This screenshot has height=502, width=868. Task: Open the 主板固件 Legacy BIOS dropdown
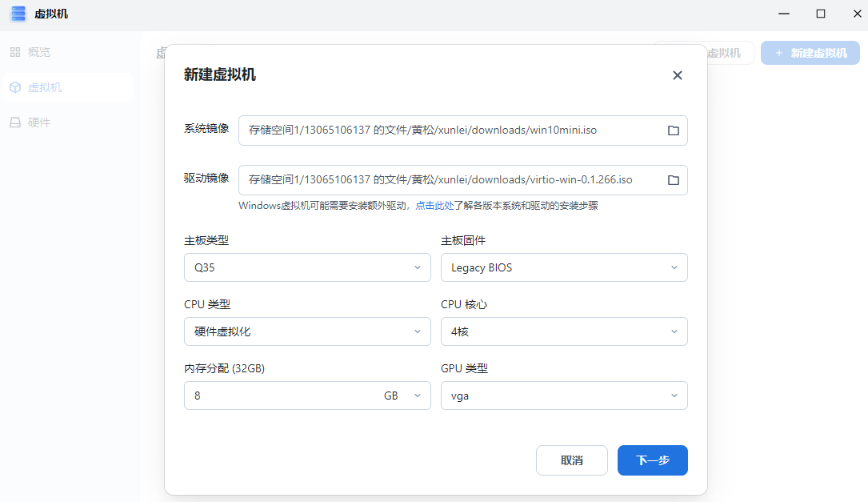pyautogui.click(x=564, y=267)
